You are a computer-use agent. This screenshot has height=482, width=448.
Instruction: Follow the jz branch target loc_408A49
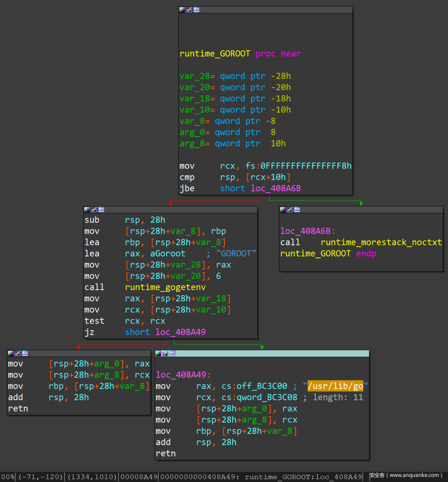(x=180, y=332)
